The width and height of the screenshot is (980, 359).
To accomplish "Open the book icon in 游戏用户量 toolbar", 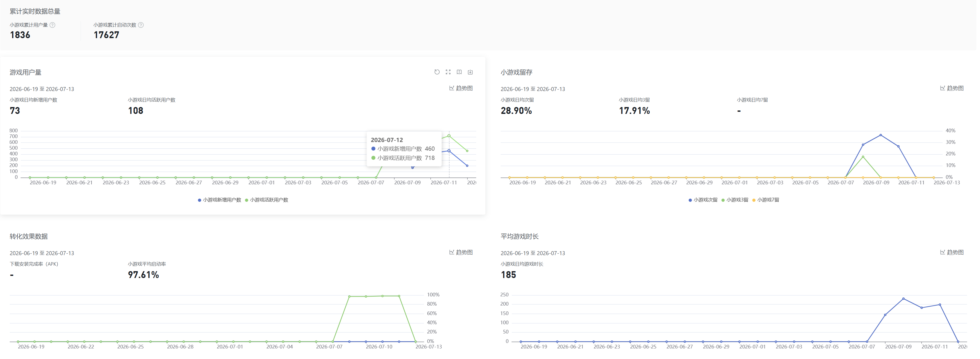I will tap(459, 72).
